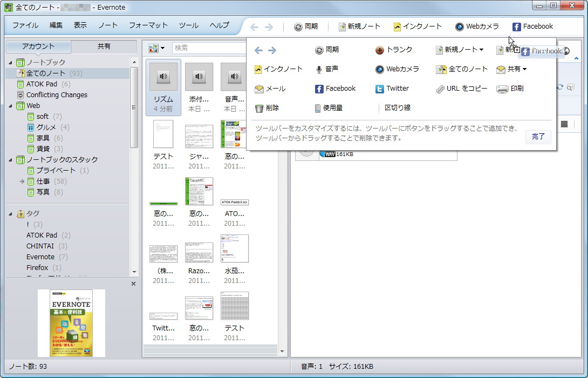Select インクノート in the customize panel
588x378 pixels.
click(x=278, y=69)
